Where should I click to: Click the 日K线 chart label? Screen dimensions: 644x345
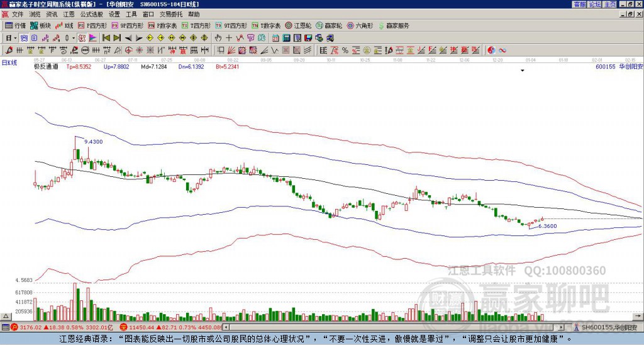click(9, 63)
